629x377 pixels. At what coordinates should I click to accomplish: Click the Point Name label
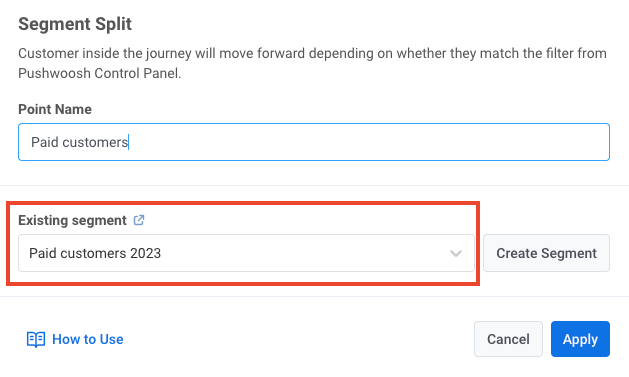[x=55, y=109]
